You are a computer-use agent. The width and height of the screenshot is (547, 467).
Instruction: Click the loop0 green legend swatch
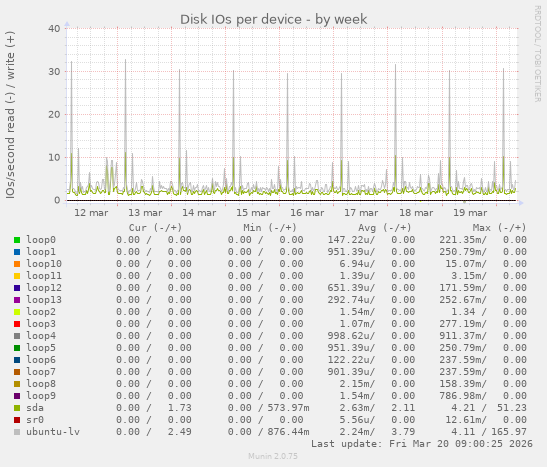[17, 240]
